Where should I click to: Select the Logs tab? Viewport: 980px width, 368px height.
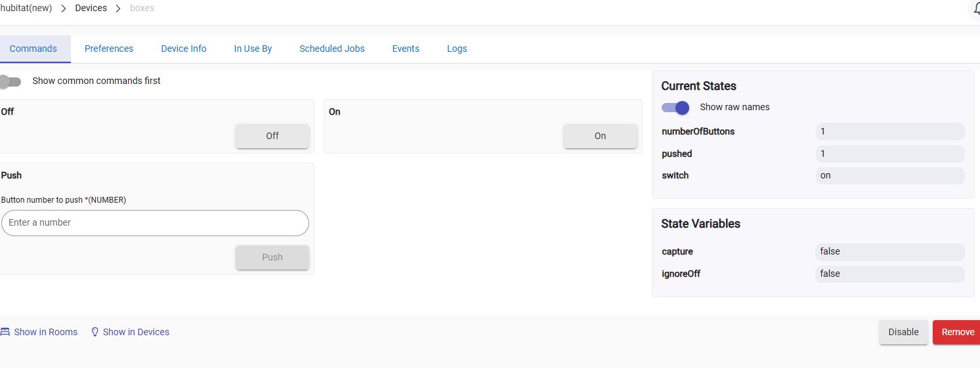point(457,49)
